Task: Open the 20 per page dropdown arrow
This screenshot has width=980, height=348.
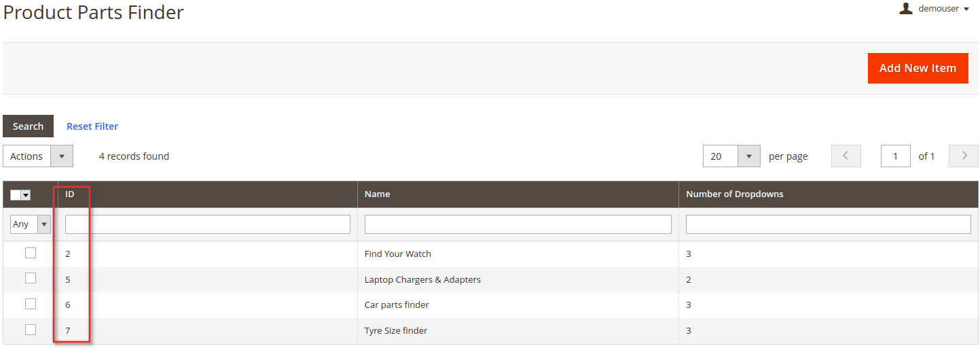Action: tap(748, 156)
